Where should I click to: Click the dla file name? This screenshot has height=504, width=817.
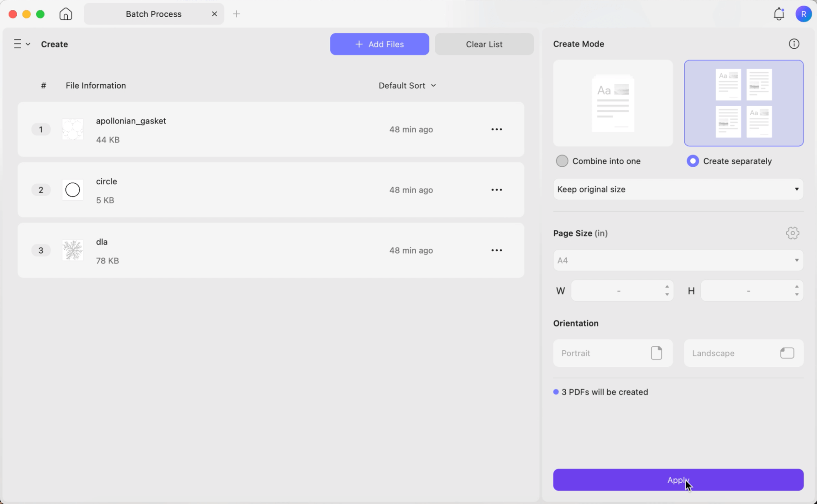pos(102,242)
